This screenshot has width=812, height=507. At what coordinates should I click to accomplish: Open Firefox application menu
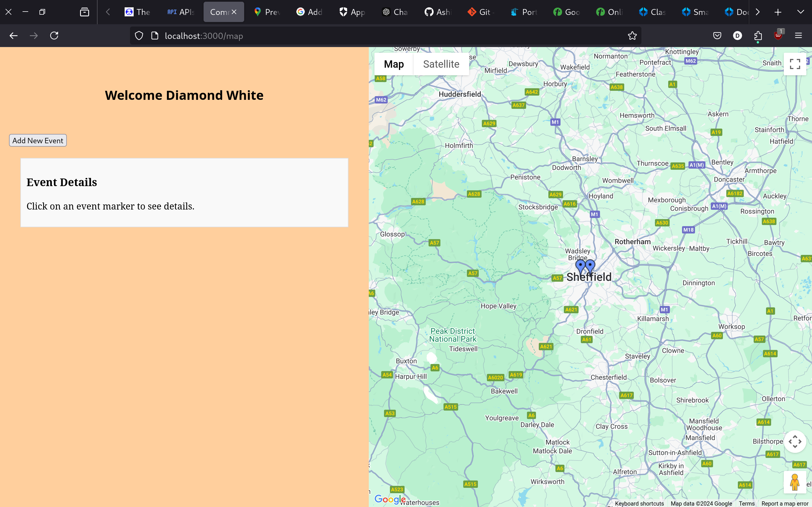tap(798, 36)
